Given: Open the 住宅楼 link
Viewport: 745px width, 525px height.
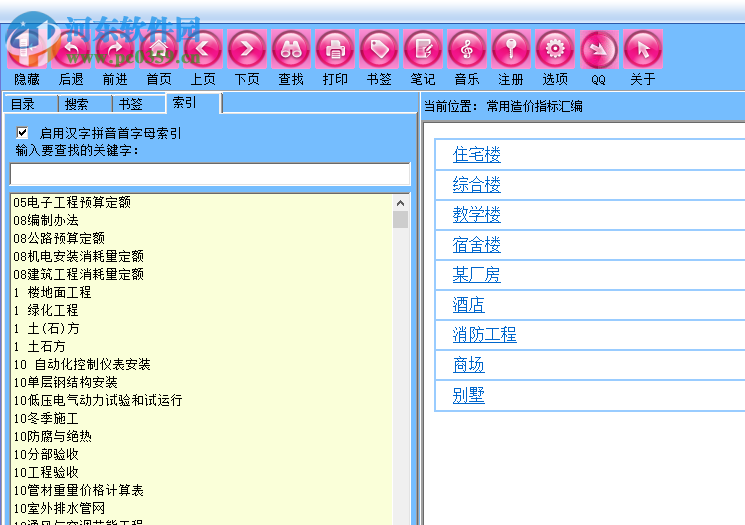Looking at the screenshot, I should point(477,155).
